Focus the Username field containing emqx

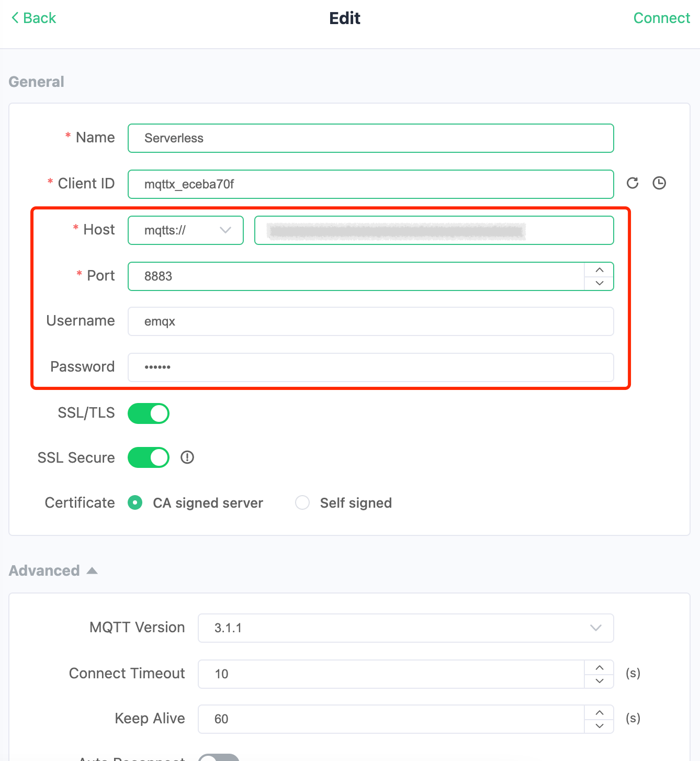point(370,321)
